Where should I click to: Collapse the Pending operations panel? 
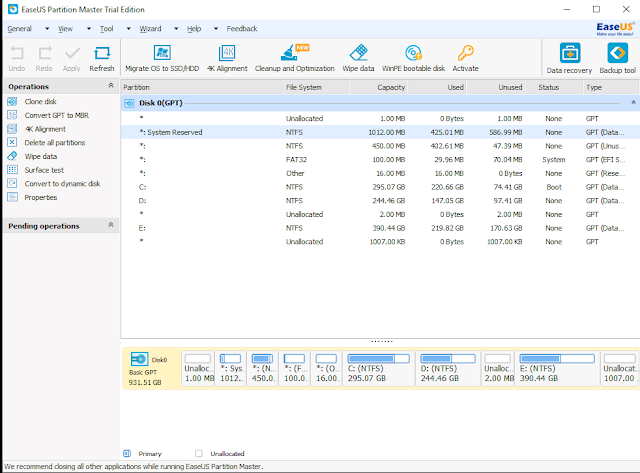(x=111, y=225)
